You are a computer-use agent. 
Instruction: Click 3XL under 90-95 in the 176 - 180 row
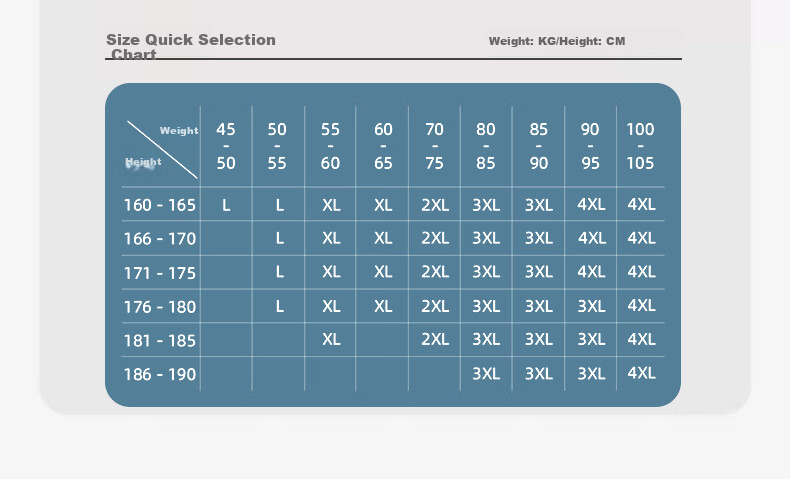(591, 306)
